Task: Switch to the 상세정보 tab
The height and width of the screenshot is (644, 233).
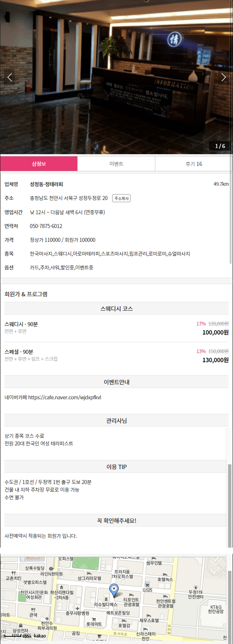Action: [x=39, y=164]
